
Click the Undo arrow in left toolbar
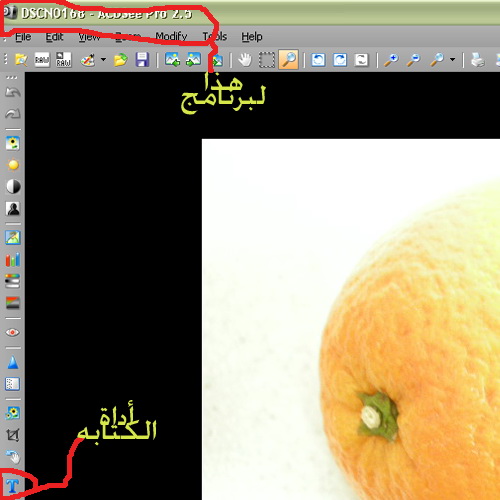tap(13, 92)
